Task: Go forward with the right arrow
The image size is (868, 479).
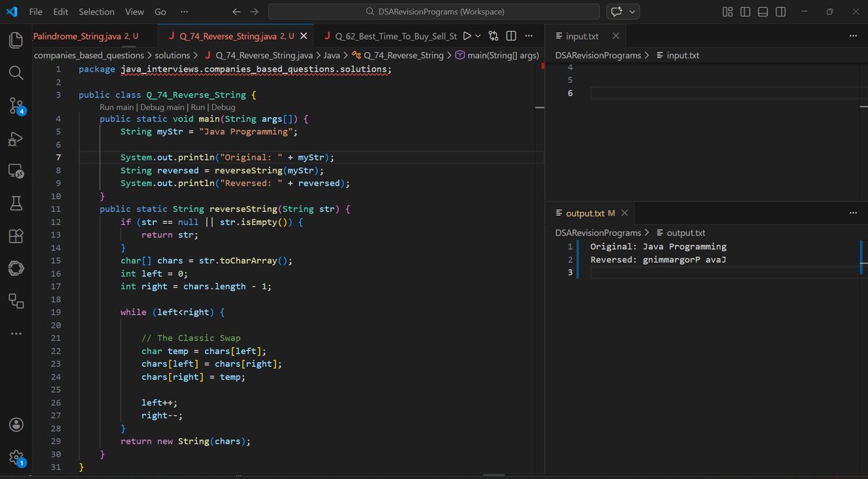Action: point(254,12)
